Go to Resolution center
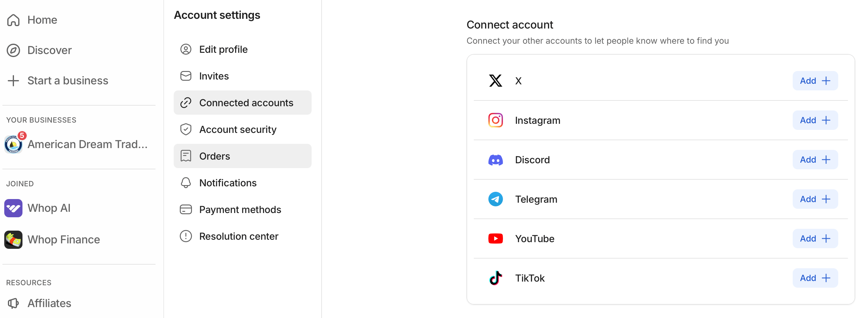The width and height of the screenshot is (868, 318). pos(243,236)
